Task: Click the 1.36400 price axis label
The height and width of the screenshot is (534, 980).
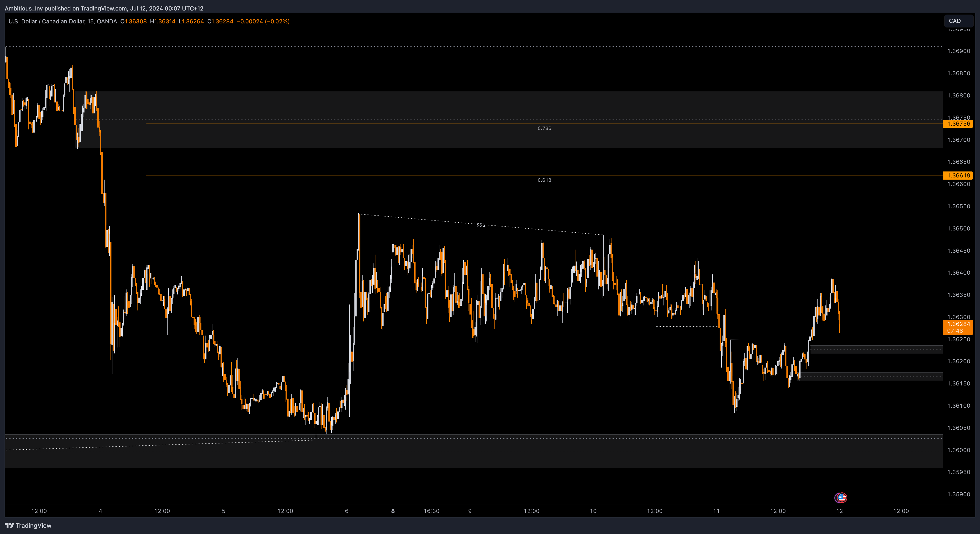Action: pos(959,272)
